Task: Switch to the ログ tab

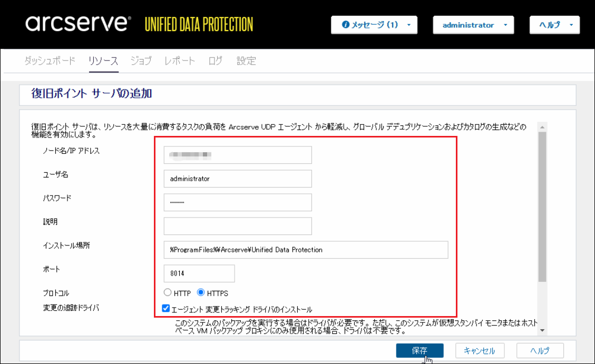Action: [x=215, y=61]
